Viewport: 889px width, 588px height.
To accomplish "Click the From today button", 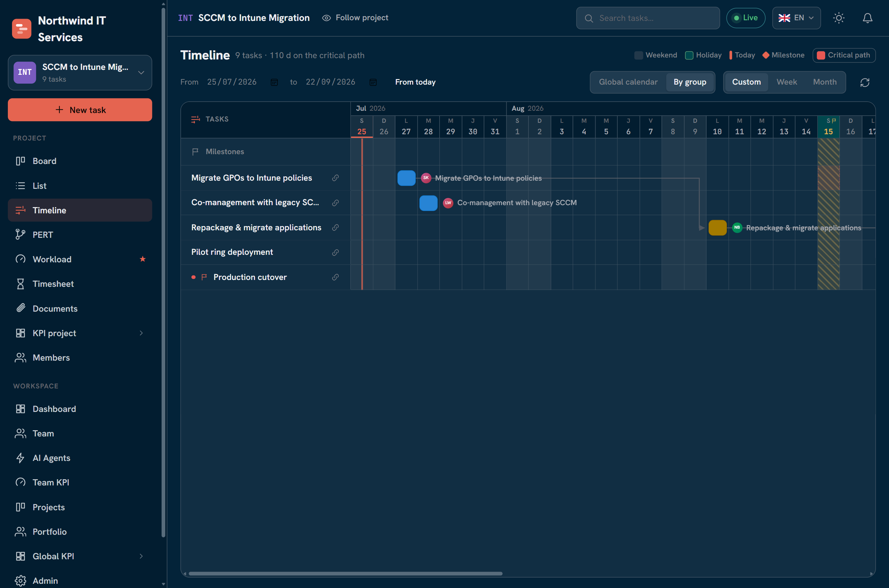I will 415,82.
